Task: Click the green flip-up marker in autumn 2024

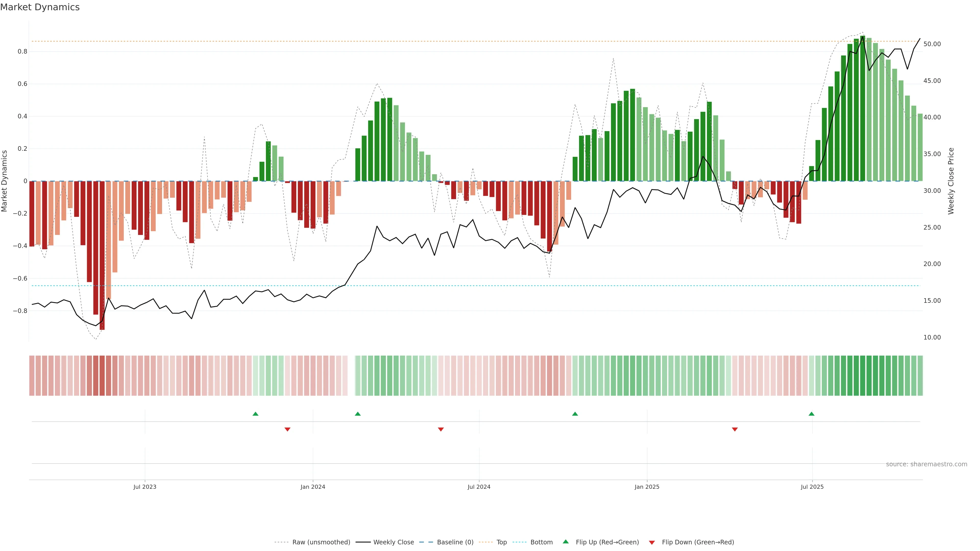Action: (575, 414)
